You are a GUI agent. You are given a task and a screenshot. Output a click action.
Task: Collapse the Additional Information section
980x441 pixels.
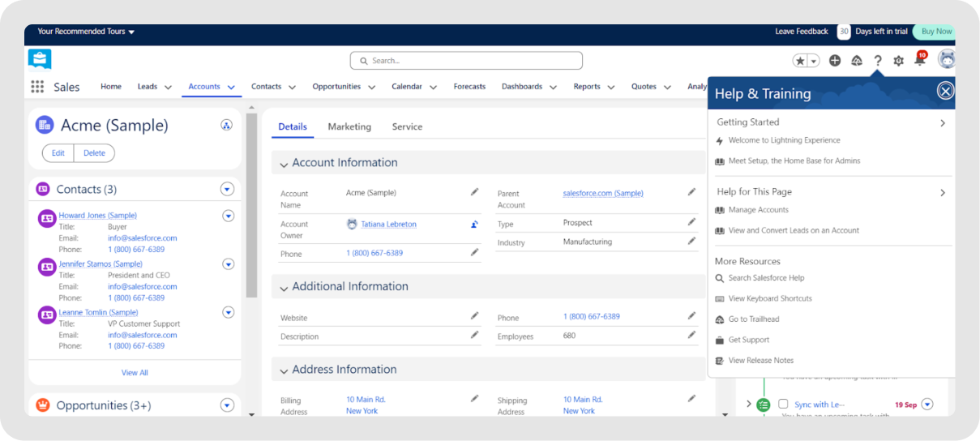coord(284,289)
